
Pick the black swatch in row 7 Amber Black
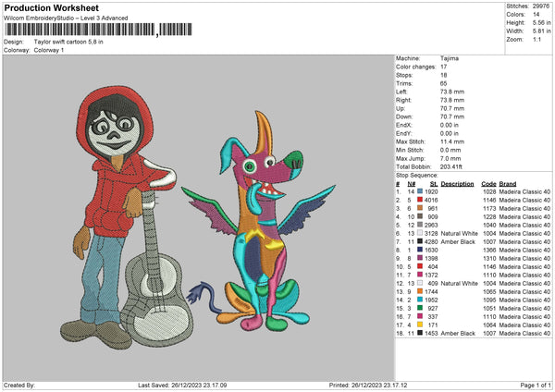click(420, 241)
